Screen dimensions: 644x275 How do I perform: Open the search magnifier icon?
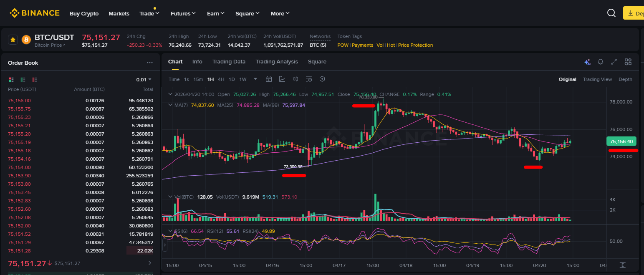[x=611, y=13]
